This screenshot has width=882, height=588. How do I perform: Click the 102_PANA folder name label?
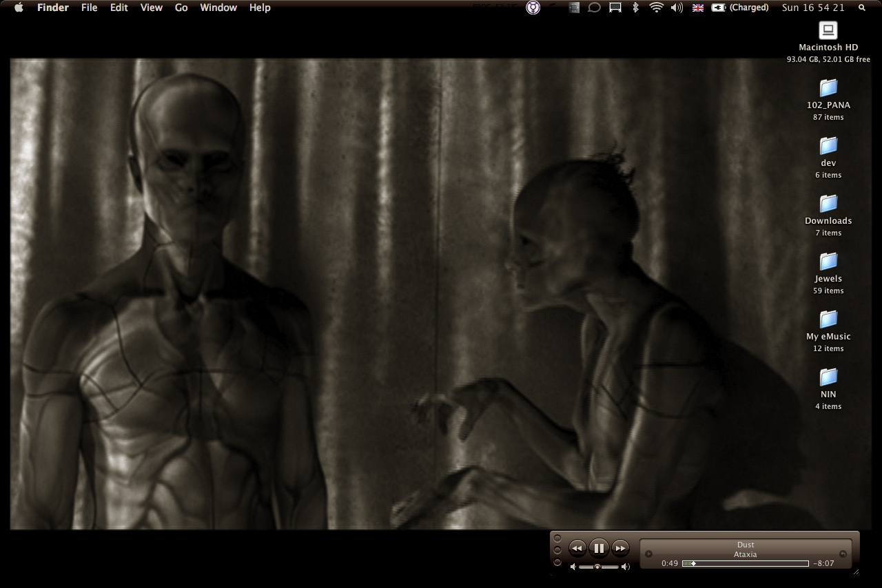828,105
